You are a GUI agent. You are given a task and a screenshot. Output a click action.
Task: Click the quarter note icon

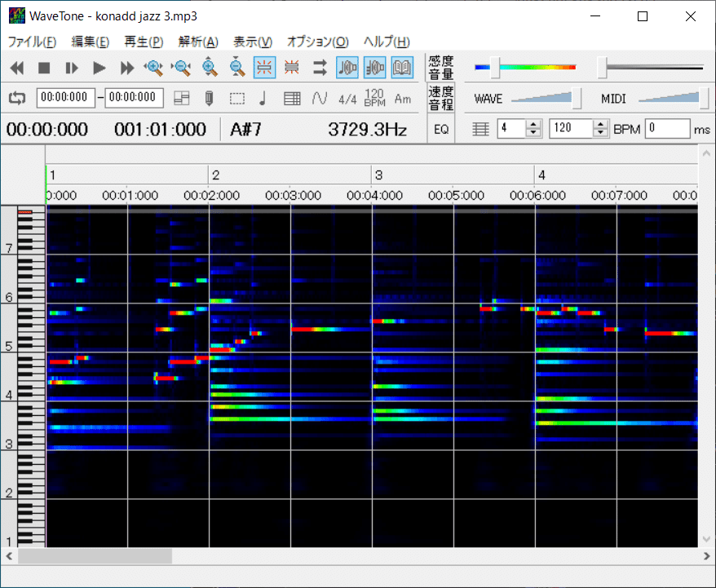pos(263,99)
